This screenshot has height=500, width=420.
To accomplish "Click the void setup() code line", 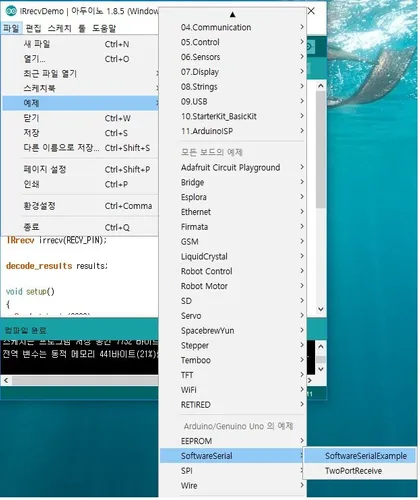I will click(x=30, y=291).
